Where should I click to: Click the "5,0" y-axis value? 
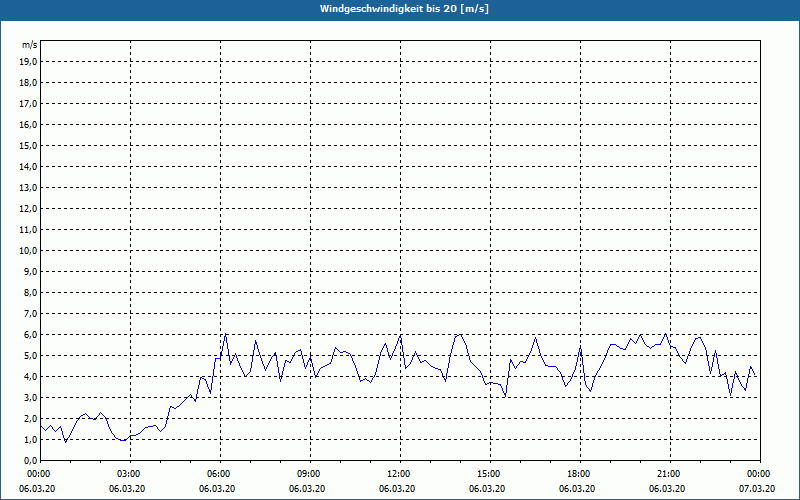click(30, 356)
